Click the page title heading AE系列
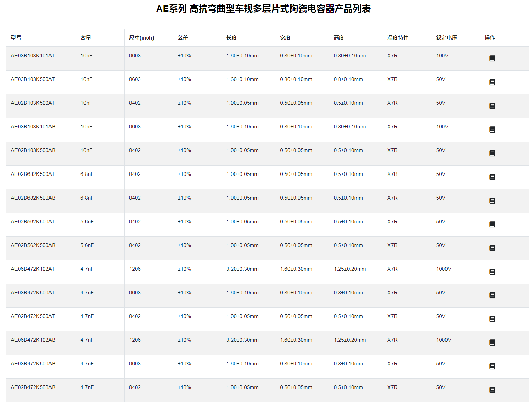The width and height of the screenshot is (532, 405). point(263,9)
